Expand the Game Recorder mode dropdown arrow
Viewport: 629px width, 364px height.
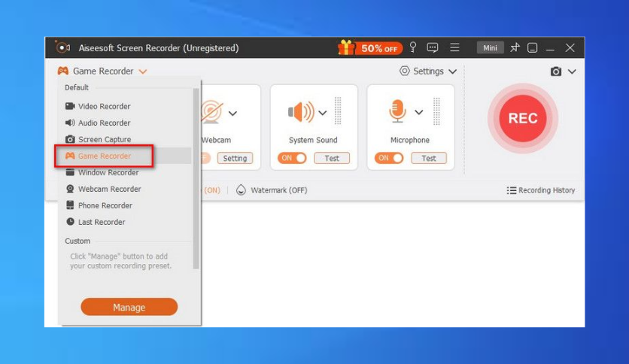(x=143, y=71)
